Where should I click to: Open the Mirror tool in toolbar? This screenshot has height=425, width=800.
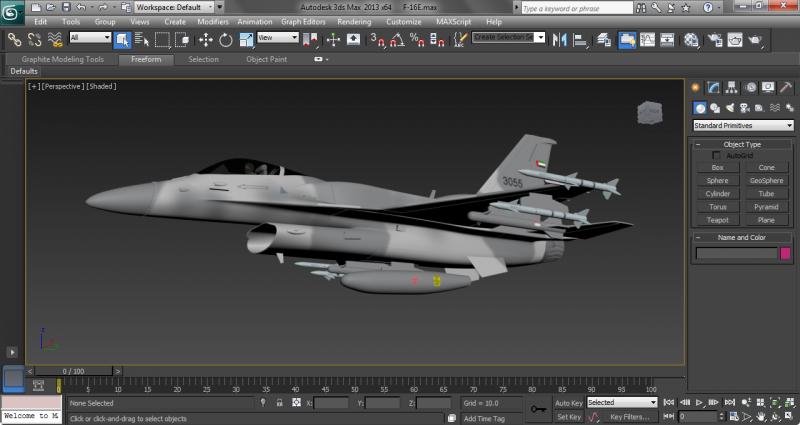pos(559,40)
